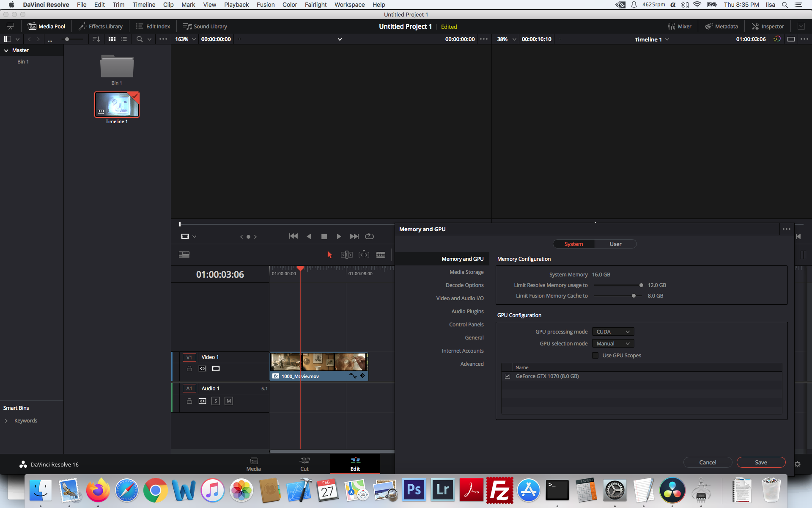Select the Timeline 1 thumbnail
Viewport: 812px width, 508px height.
pos(117,105)
